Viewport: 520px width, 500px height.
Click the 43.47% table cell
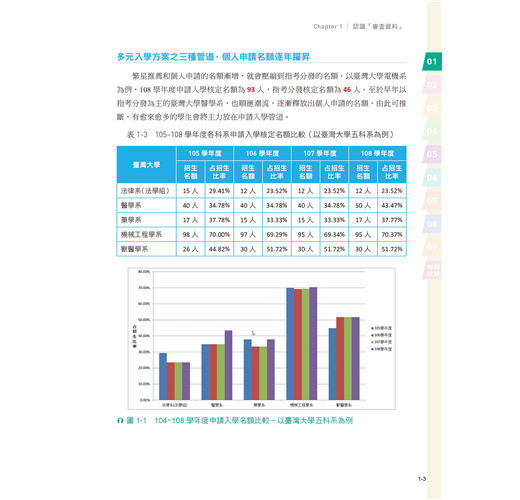(392, 205)
